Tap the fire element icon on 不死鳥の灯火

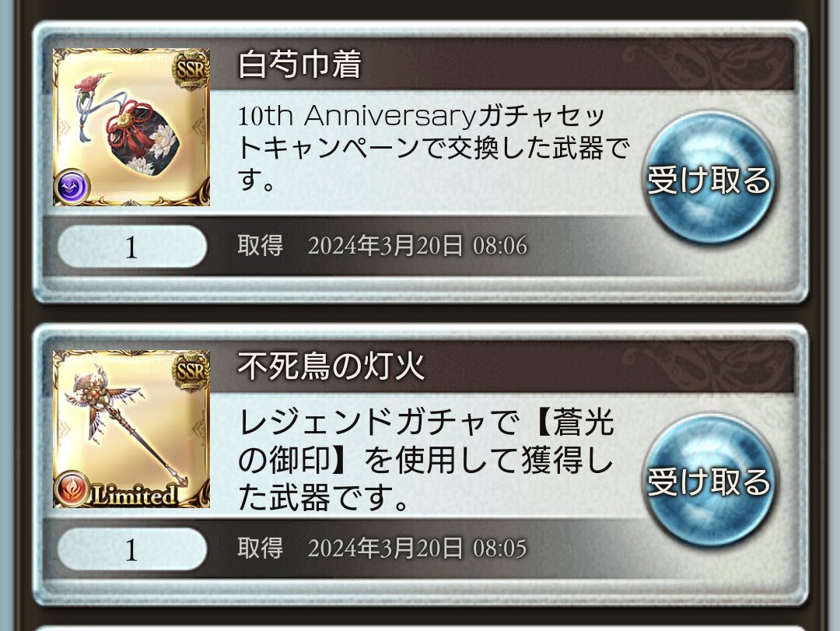(72, 489)
